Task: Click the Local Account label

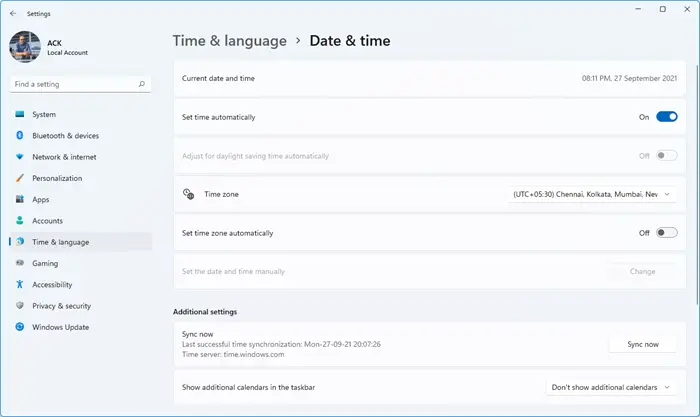Action: pyautogui.click(x=67, y=53)
